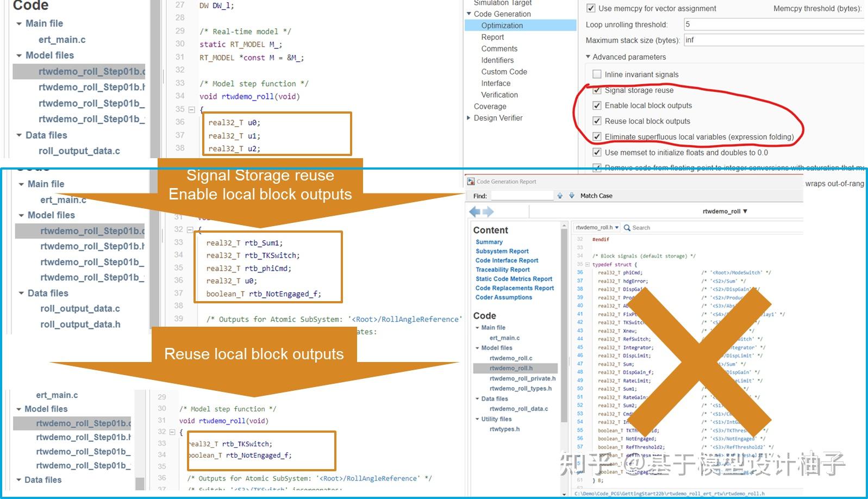
Task: Select the highlighted rtwdemo_roll.h file
Action: (515, 369)
